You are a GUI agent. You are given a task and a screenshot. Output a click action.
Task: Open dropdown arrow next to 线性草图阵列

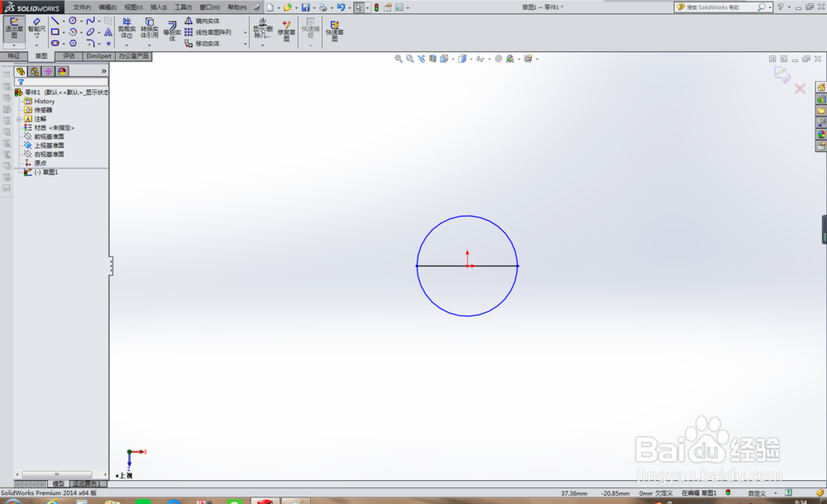[x=246, y=32]
